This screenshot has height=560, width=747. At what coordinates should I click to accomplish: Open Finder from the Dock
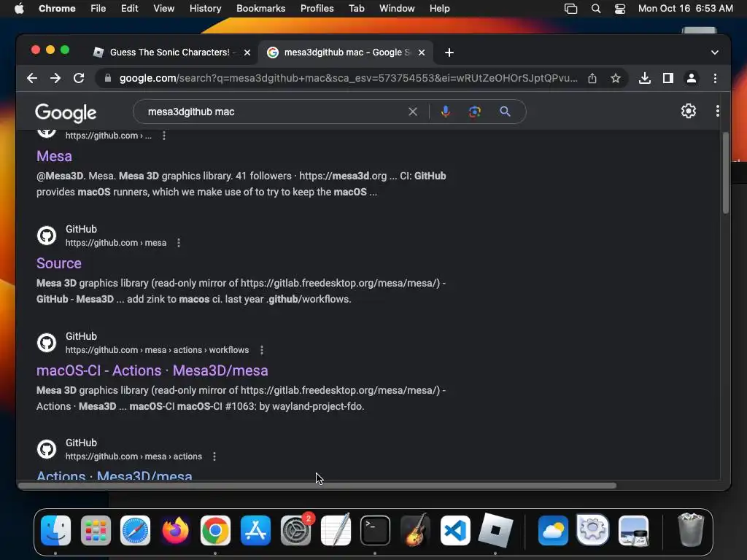55,531
